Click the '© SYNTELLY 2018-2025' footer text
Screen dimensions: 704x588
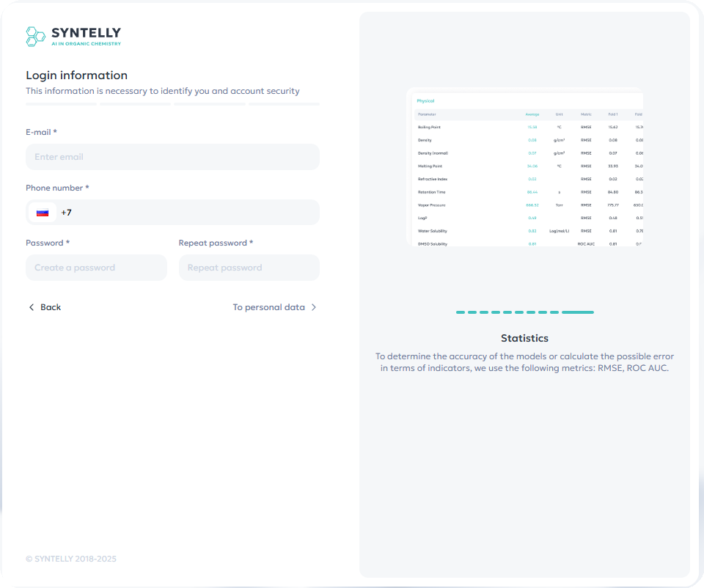point(71,559)
